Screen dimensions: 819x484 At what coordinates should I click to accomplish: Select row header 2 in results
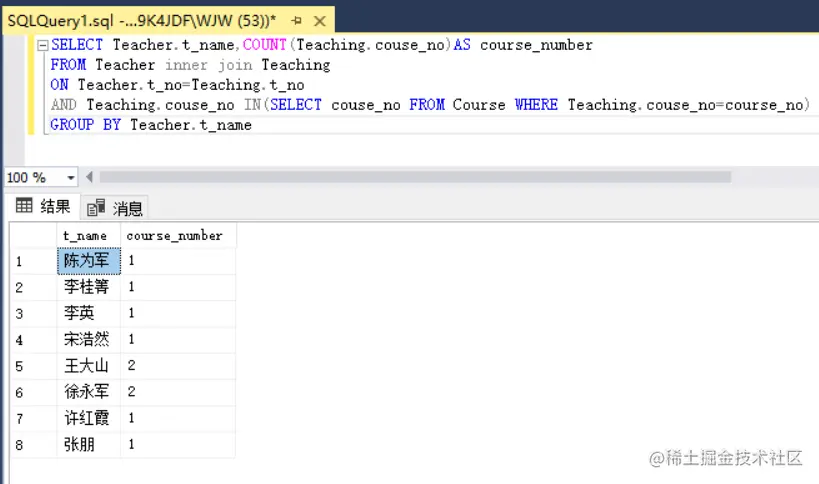pos(33,287)
